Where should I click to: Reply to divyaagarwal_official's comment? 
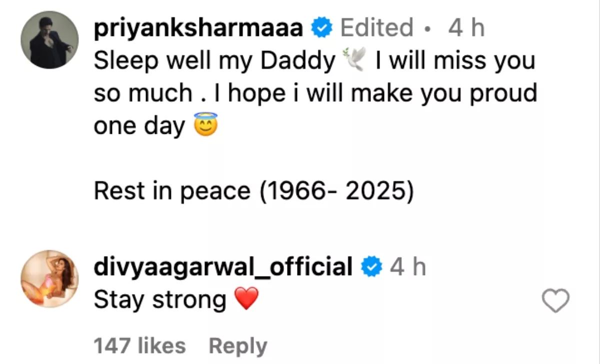point(238,346)
